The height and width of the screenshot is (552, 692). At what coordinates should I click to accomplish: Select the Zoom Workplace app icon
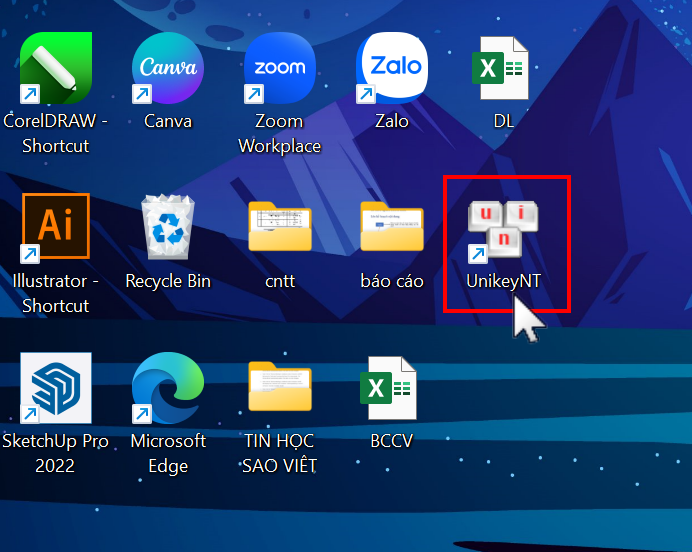[x=280, y=68]
